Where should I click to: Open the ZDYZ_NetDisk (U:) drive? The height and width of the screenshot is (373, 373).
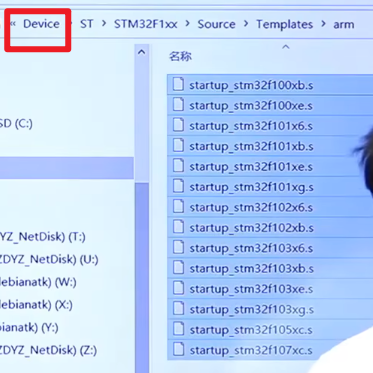pyautogui.click(x=49, y=259)
